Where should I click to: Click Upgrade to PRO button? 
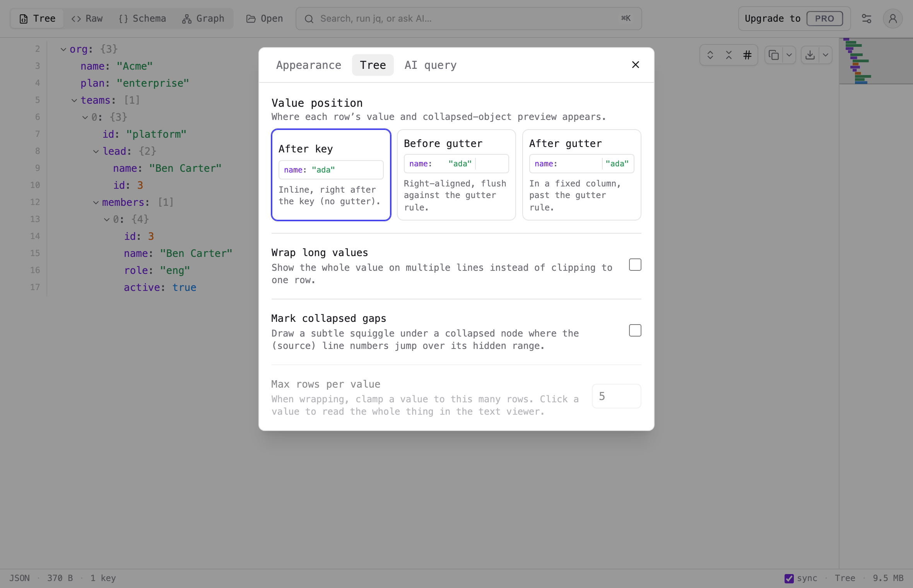point(794,19)
